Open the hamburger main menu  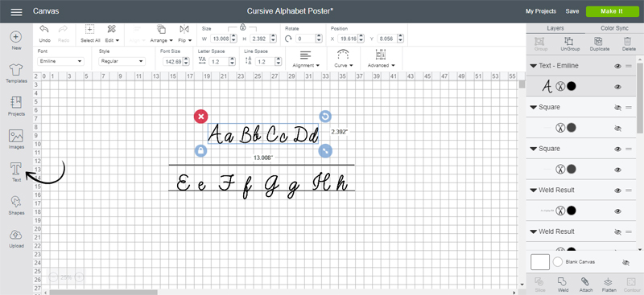tap(16, 11)
